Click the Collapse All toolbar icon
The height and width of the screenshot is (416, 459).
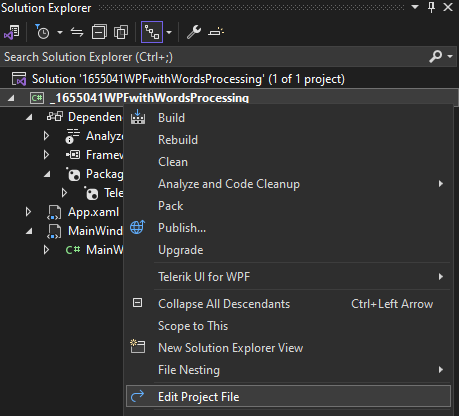click(x=99, y=32)
